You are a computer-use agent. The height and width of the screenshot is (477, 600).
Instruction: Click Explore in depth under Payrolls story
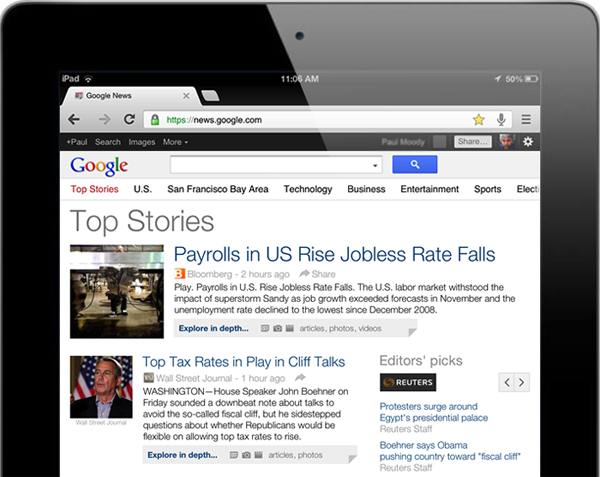pos(214,328)
